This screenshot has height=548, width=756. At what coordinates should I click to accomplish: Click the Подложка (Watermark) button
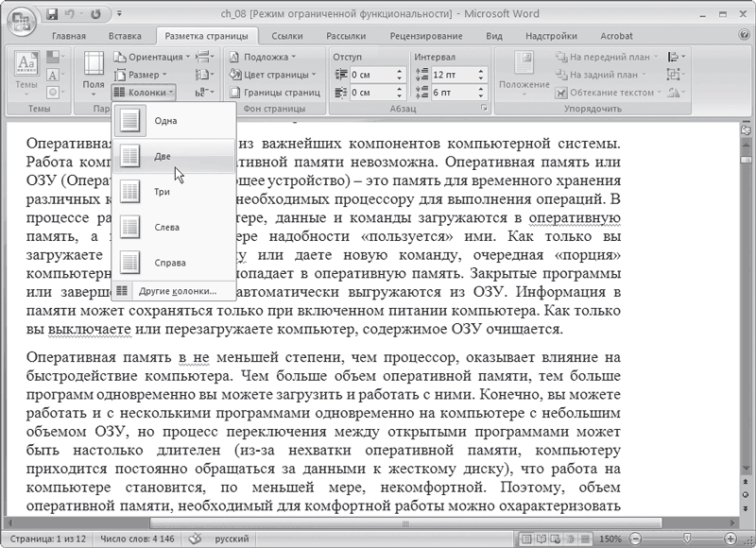coord(266,57)
